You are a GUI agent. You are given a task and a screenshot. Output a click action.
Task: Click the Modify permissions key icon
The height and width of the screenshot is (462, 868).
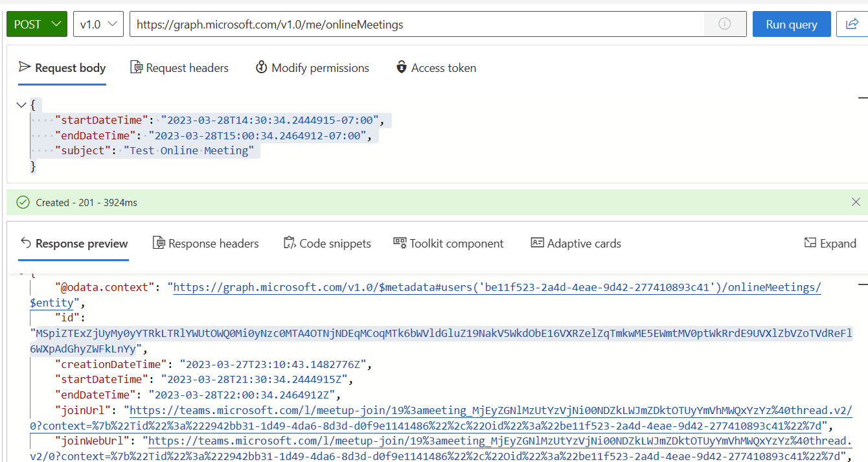(261, 67)
